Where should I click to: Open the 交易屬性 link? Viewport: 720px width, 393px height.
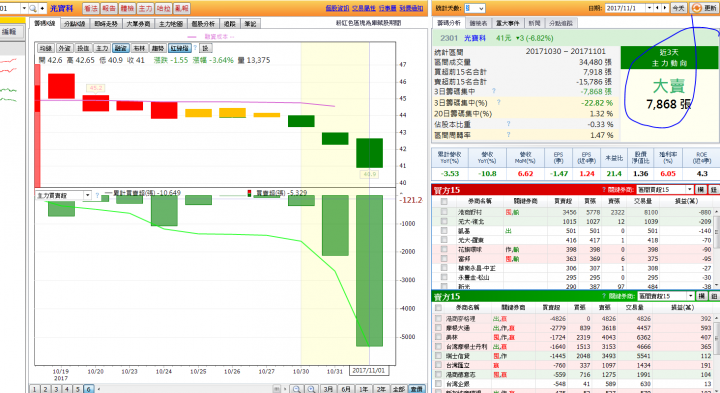[x=364, y=8]
